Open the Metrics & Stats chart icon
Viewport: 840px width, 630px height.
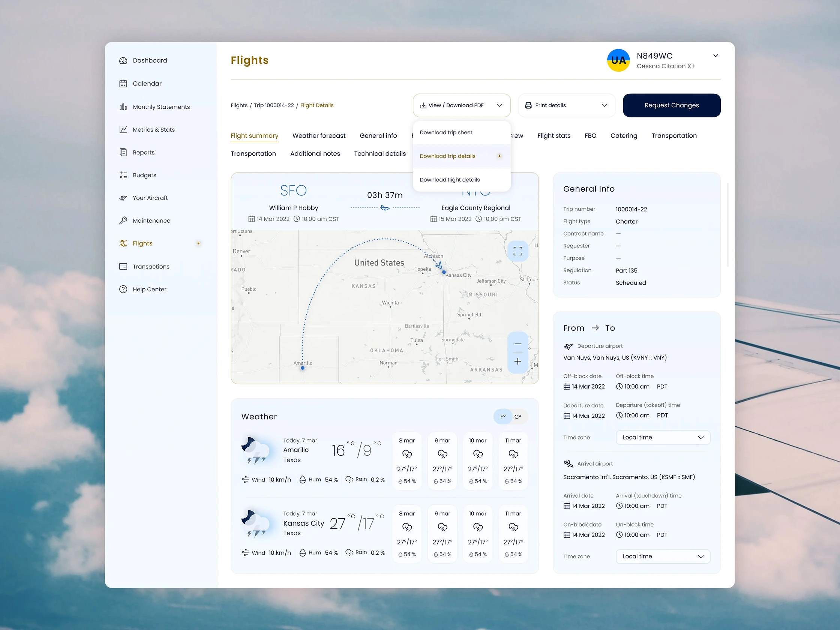[123, 129]
